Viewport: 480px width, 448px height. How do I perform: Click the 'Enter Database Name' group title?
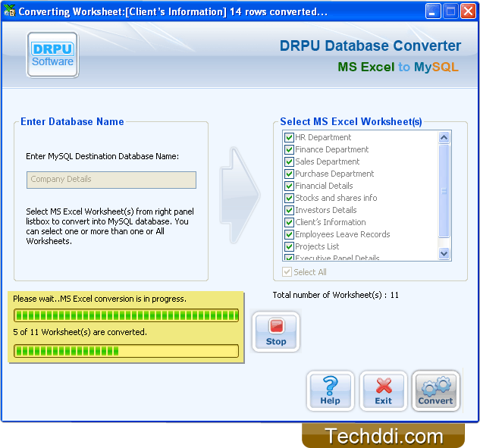[72, 122]
